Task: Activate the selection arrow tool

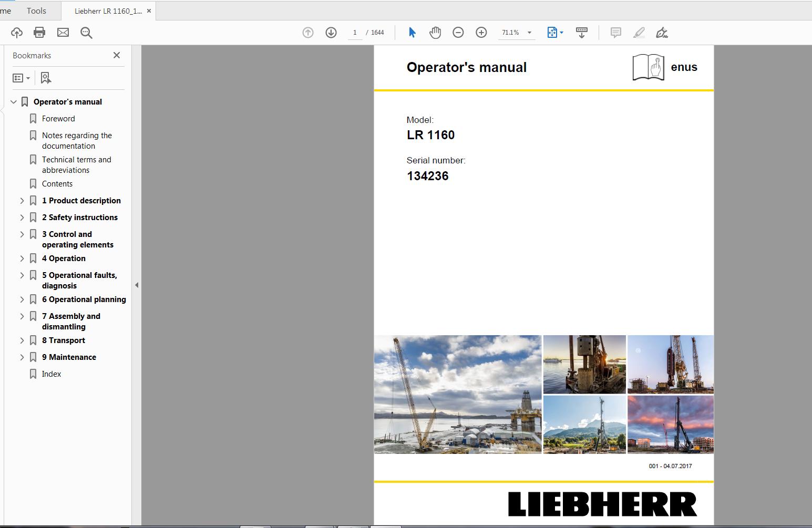Action: point(412,33)
